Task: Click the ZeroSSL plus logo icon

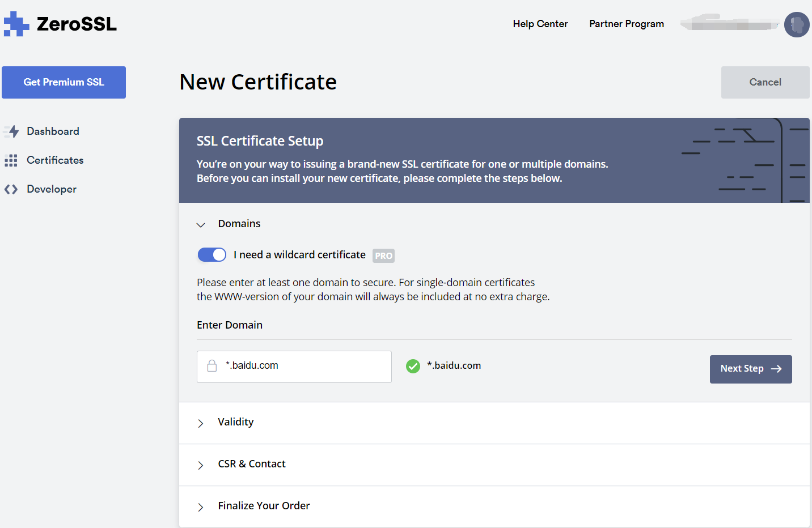Action: [16, 24]
